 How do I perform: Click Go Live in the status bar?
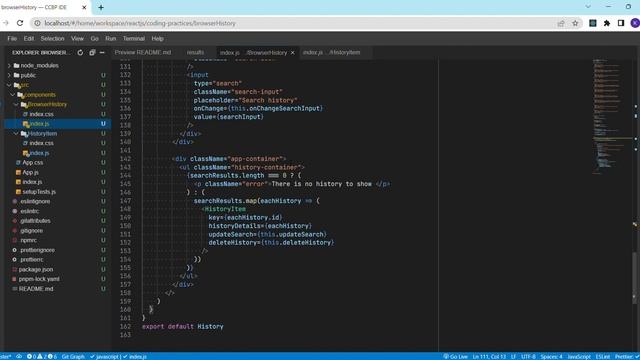click(455, 356)
